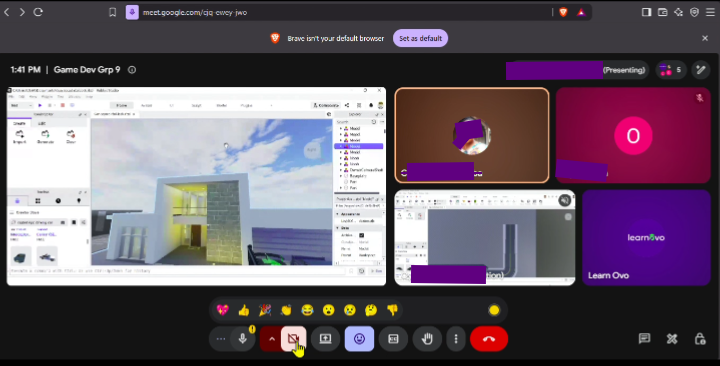This screenshot has height=366, width=720.
Task: Go back with the browser back arrow
Action: (7, 12)
